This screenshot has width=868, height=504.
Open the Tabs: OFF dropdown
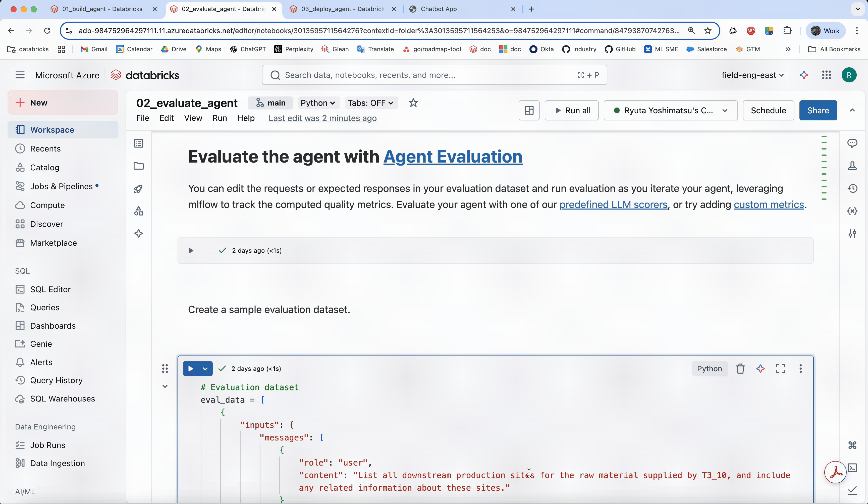point(371,103)
